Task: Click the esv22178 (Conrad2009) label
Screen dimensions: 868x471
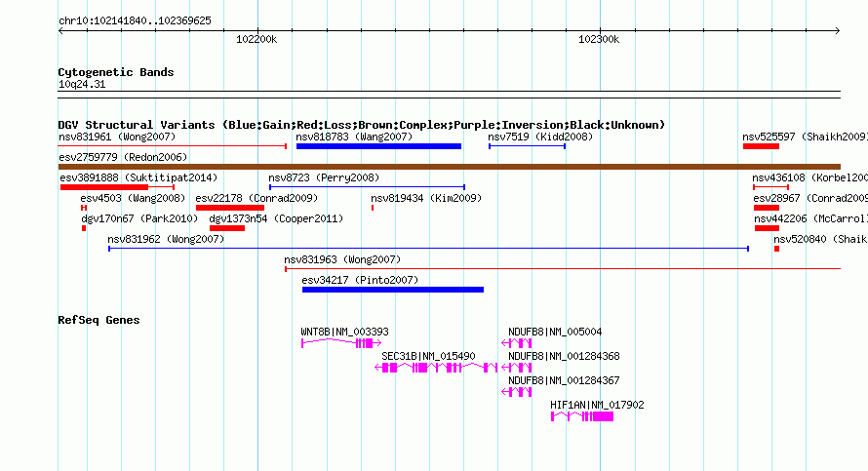Action: tap(256, 198)
